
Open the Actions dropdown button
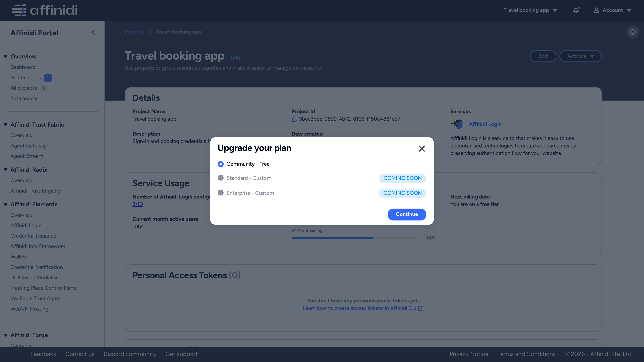[580, 56]
